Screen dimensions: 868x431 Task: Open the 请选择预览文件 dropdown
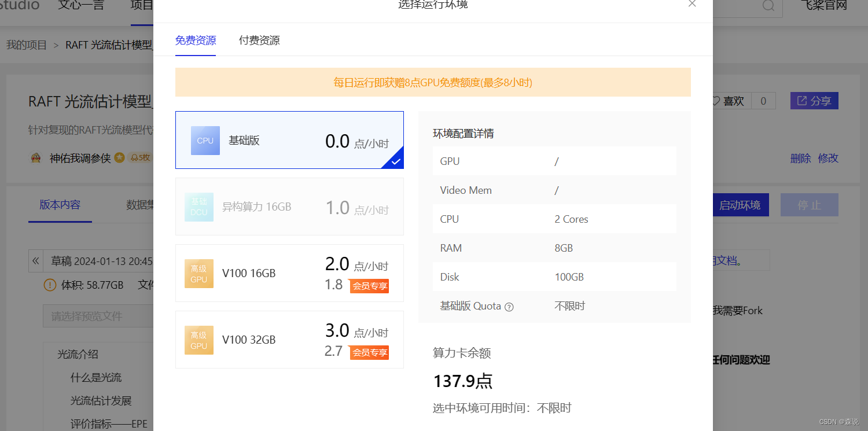pos(98,316)
